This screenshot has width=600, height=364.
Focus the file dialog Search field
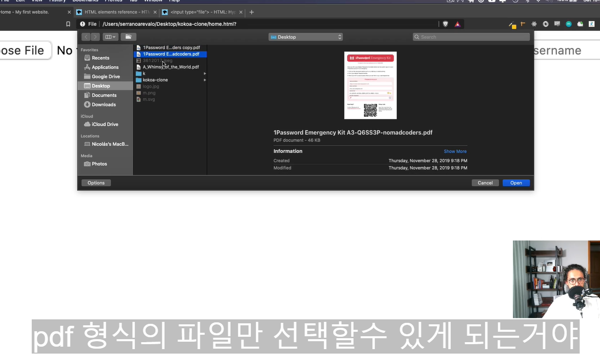click(x=471, y=37)
